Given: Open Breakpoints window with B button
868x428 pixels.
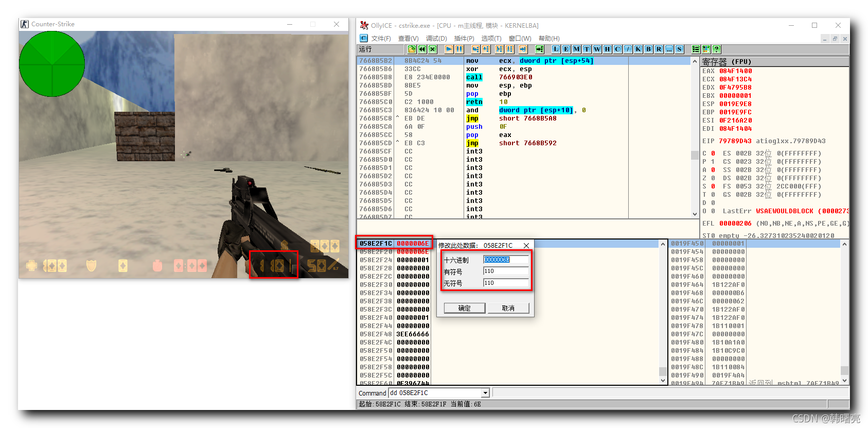Looking at the screenshot, I should (x=648, y=49).
